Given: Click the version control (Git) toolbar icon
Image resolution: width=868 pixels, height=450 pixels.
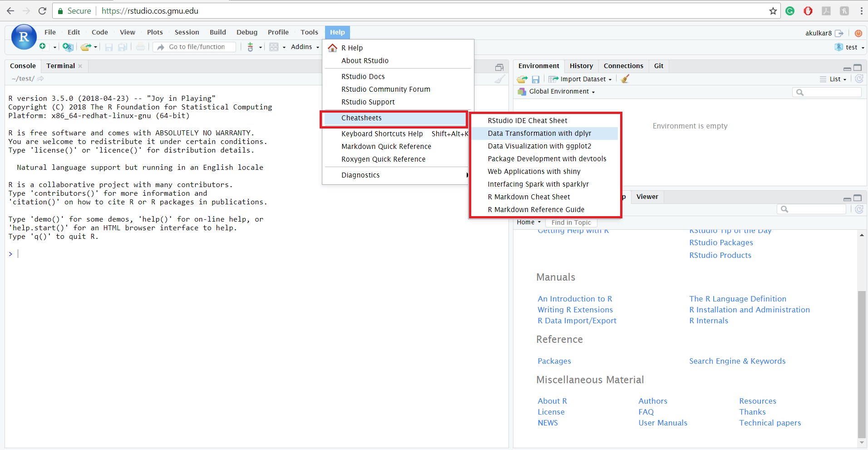Looking at the screenshot, I should click(x=250, y=47).
